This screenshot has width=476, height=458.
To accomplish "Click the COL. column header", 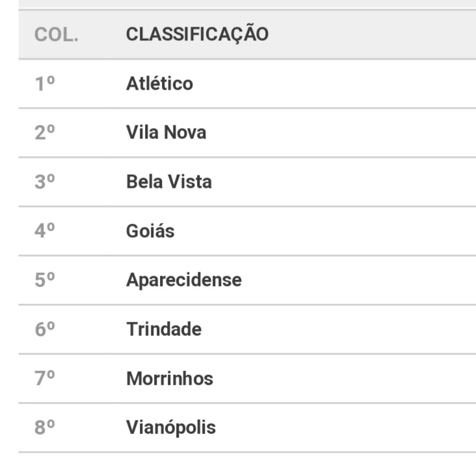I will pos(57,34).
